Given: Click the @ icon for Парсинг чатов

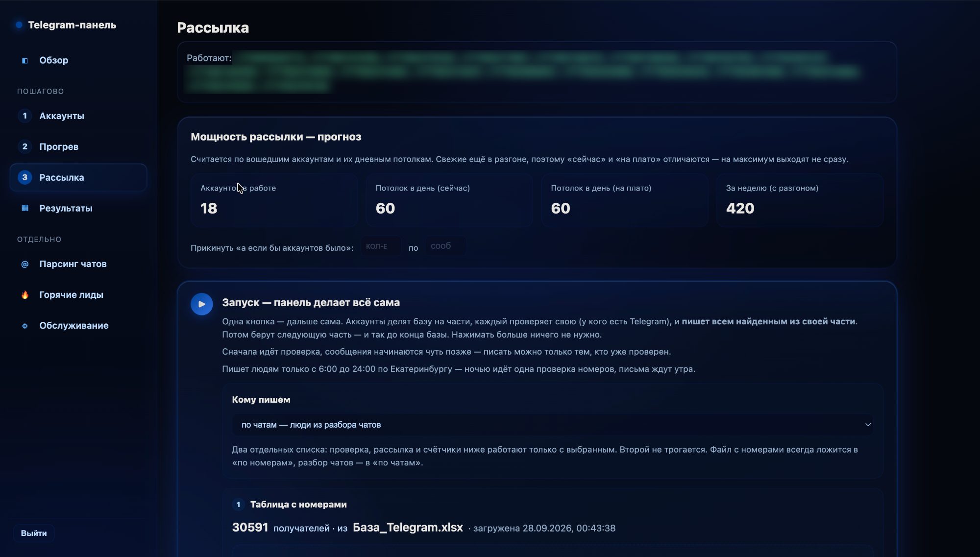Looking at the screenshot, I should [x=25, y=264].
